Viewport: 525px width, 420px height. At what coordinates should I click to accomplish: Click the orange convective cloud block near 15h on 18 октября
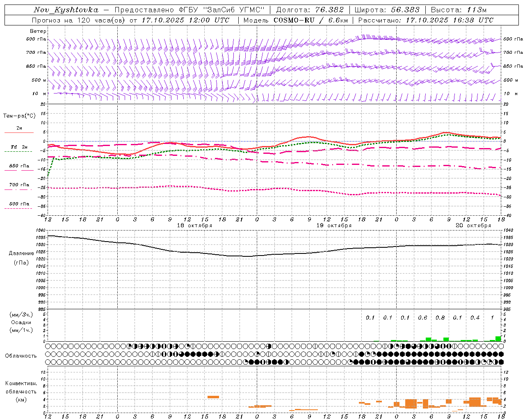click(x=213, y=397)
